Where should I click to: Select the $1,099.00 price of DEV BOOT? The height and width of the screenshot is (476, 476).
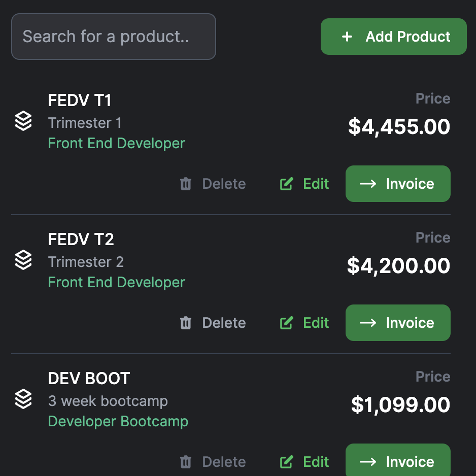coord(400,405)
